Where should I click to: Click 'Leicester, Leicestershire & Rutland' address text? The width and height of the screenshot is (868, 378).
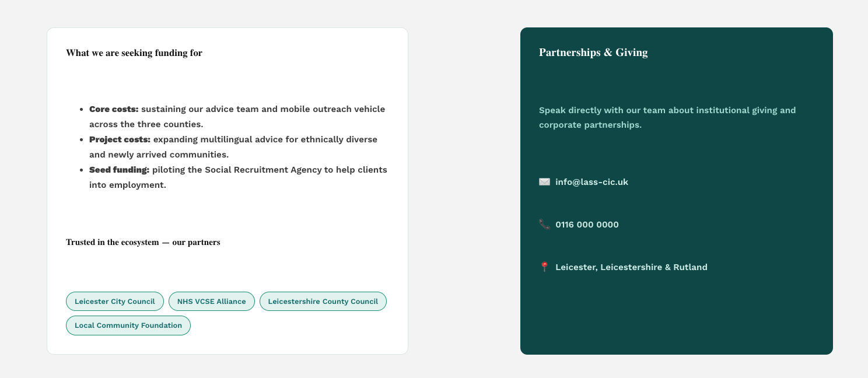point(631,267)
